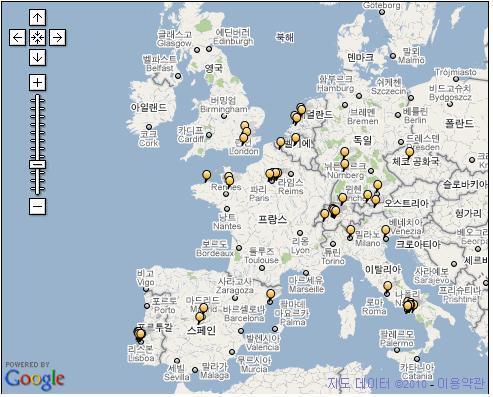Pan the map left with the left arrow

click(17, 37)
